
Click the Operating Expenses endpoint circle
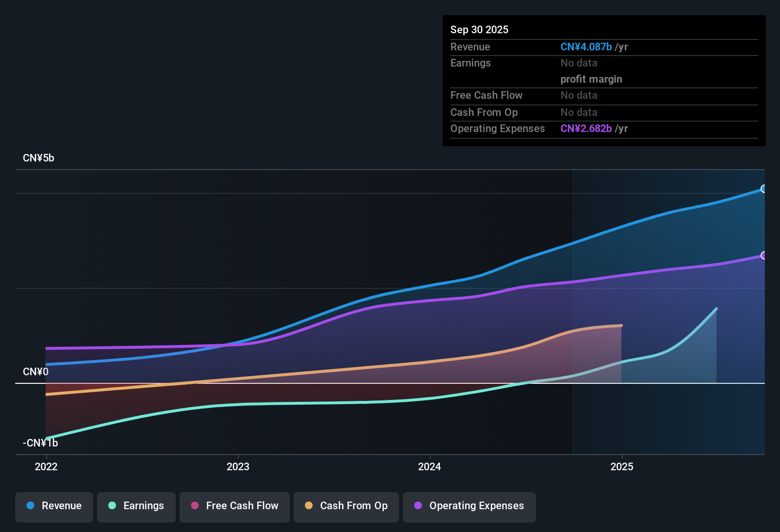(x=763, y=256)
